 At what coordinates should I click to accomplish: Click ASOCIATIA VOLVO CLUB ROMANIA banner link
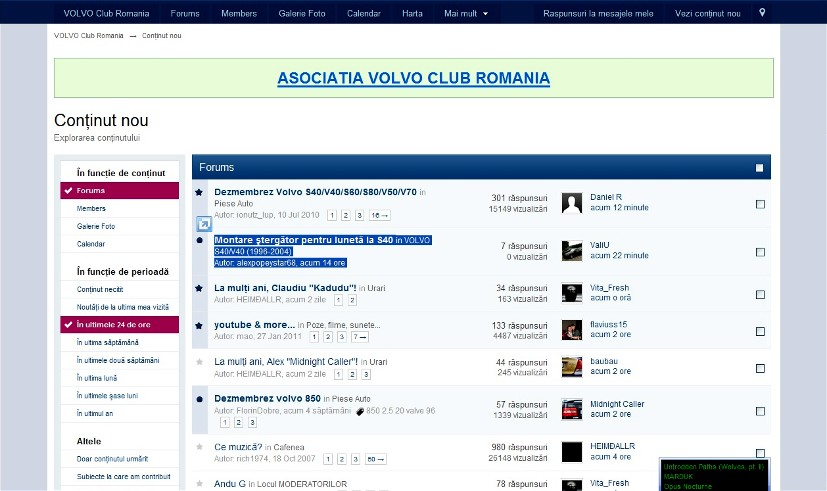click(414, 78)
